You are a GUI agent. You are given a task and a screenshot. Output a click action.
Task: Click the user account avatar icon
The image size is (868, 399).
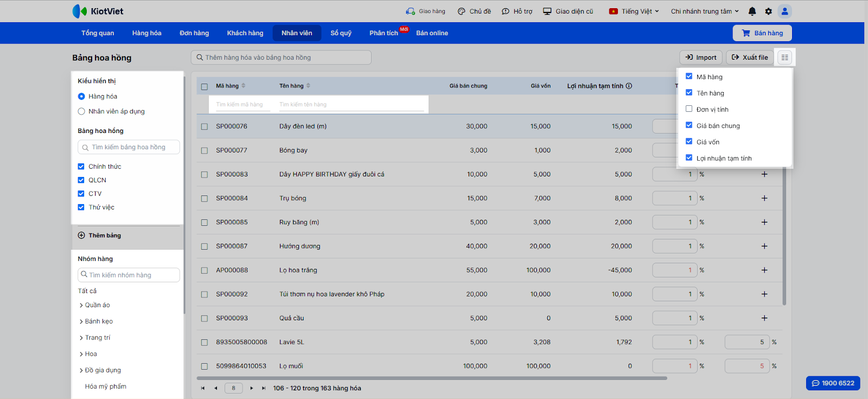click(784, 11)
